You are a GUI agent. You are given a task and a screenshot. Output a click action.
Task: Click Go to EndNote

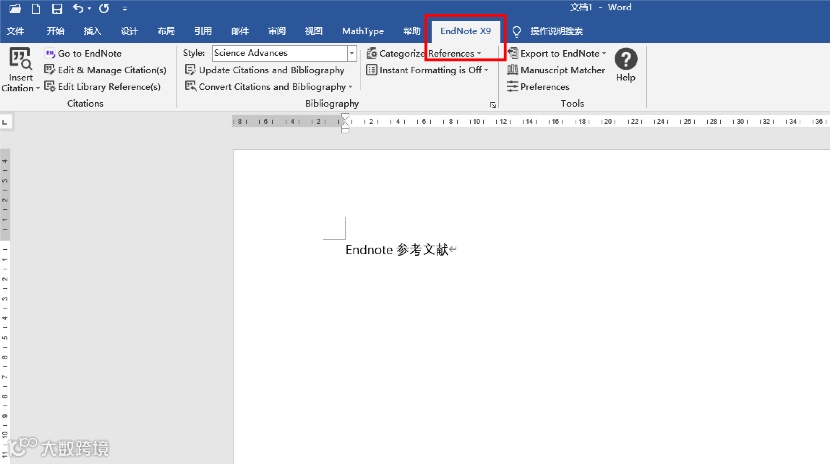[x=89, y=53]
